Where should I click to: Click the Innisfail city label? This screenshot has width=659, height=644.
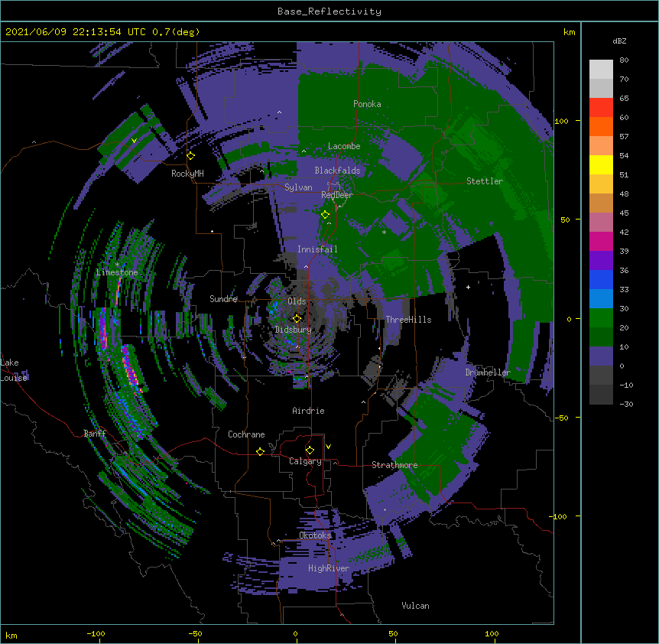click(x=317, y=249)
